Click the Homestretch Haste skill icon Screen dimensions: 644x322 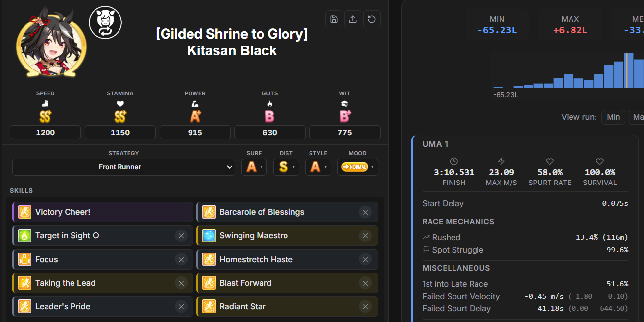209,259
